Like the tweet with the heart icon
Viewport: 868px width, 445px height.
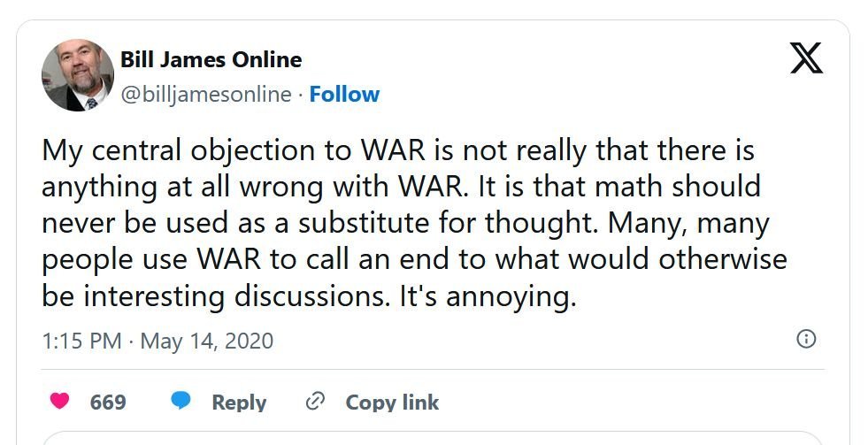59,402
